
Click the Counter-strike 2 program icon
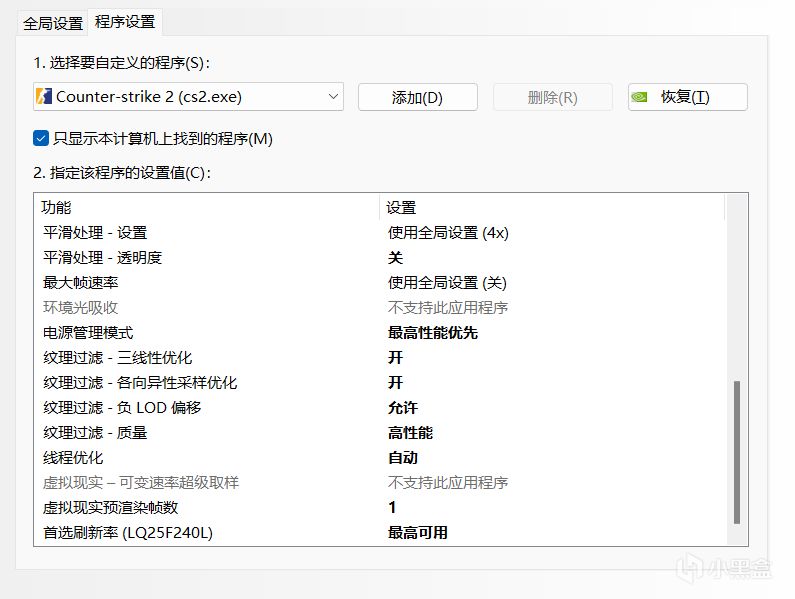click(44, 96)
